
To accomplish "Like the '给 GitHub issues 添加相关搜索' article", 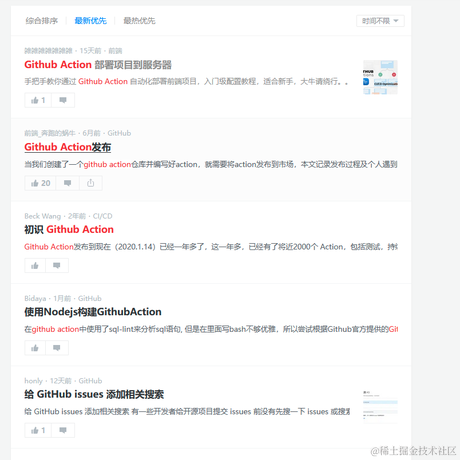I will click(38, 430).
